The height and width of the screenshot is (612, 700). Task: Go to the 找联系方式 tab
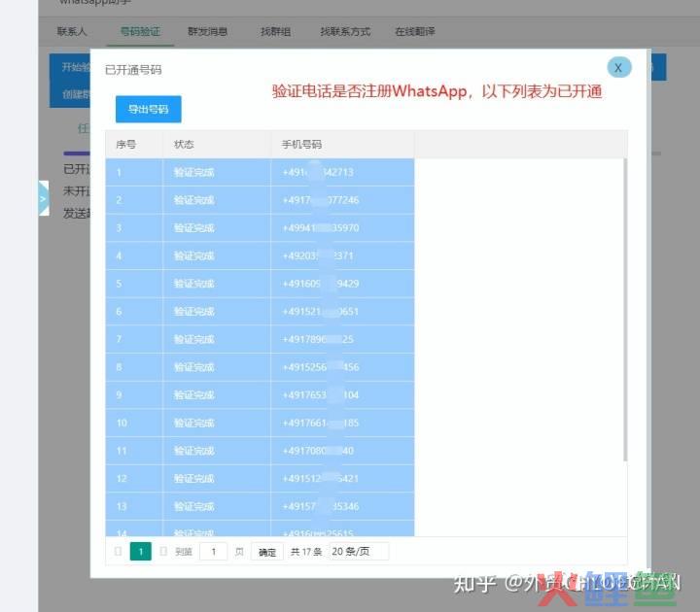click(345, 31)
